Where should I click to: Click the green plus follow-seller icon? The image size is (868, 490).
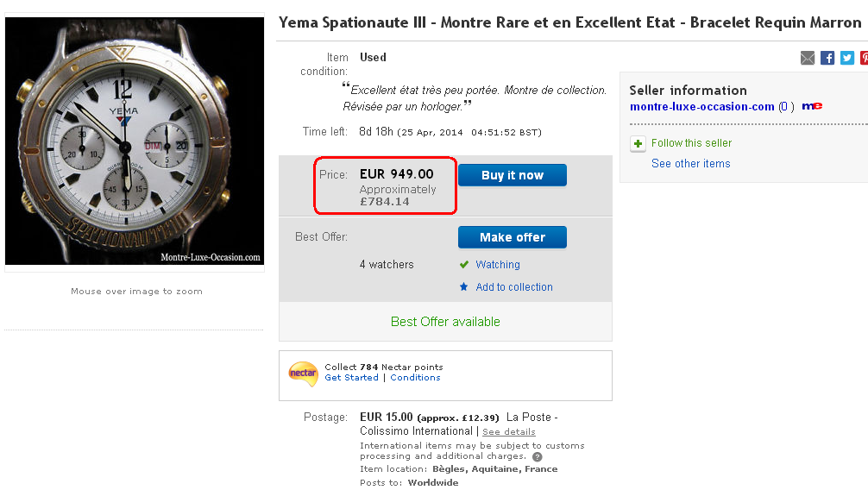click(x=638, y=143)
